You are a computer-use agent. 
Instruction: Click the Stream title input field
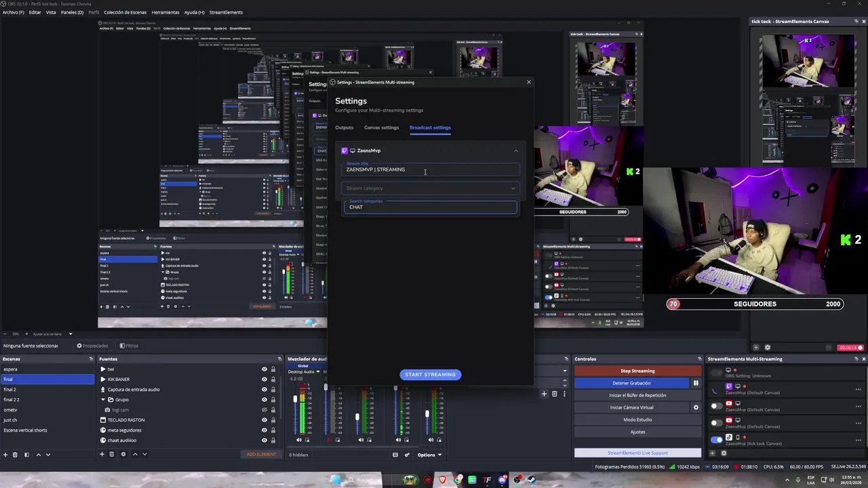click(430, 168)
